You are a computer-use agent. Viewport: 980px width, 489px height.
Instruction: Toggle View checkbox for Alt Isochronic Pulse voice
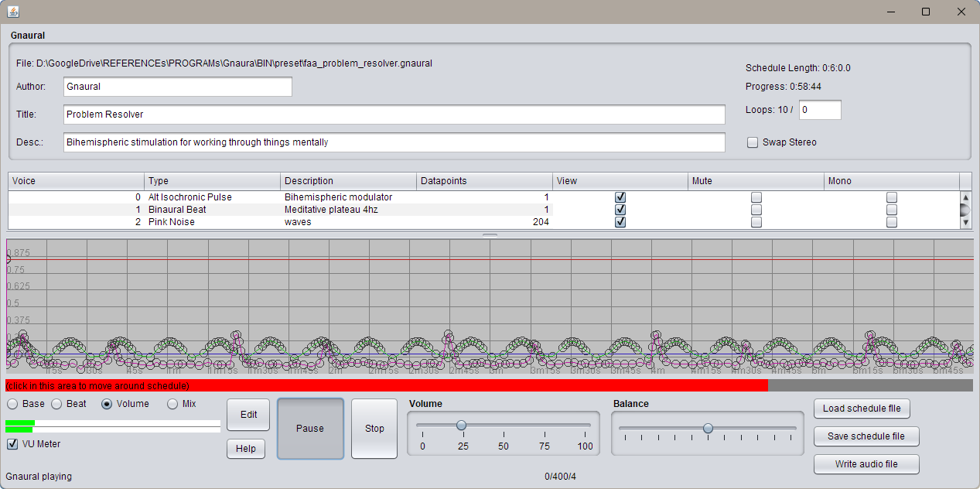point(620,197)
